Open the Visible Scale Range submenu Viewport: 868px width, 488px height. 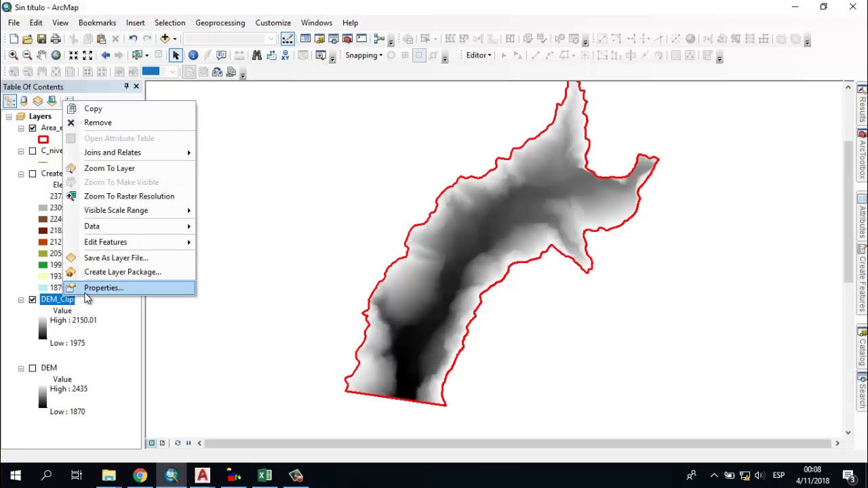point(129,210)
